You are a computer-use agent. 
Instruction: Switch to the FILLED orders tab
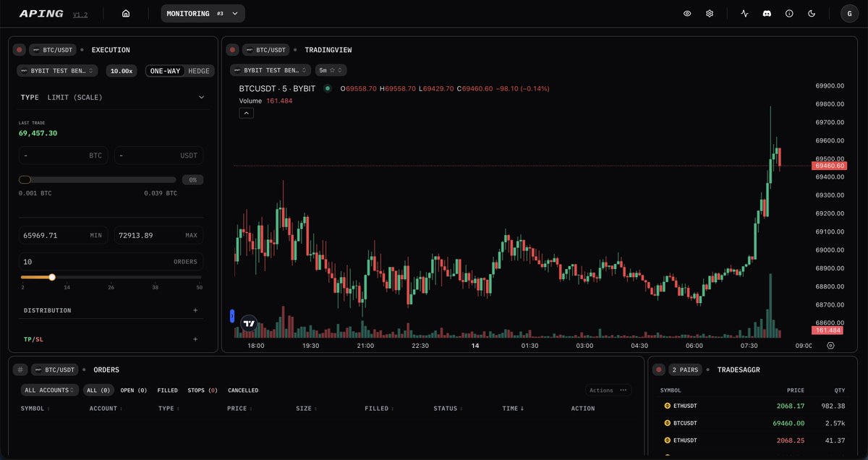pyautogui.click(x=168, y=390)
